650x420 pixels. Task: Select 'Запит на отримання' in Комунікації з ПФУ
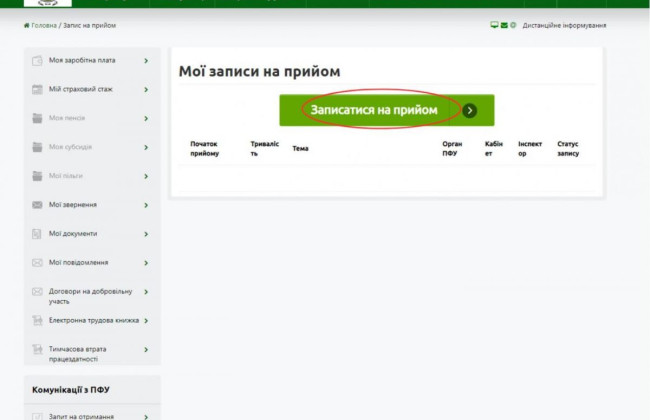pyautogui.click(x=81, y=417)
